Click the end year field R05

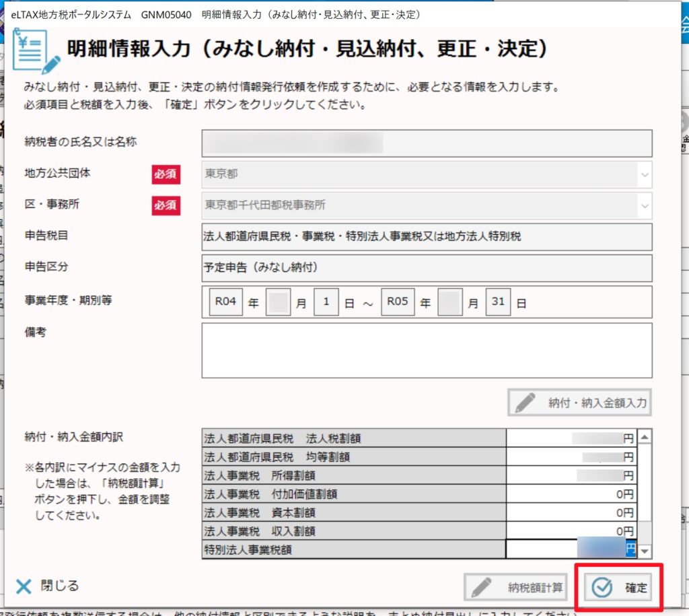[x=397, y=302]
